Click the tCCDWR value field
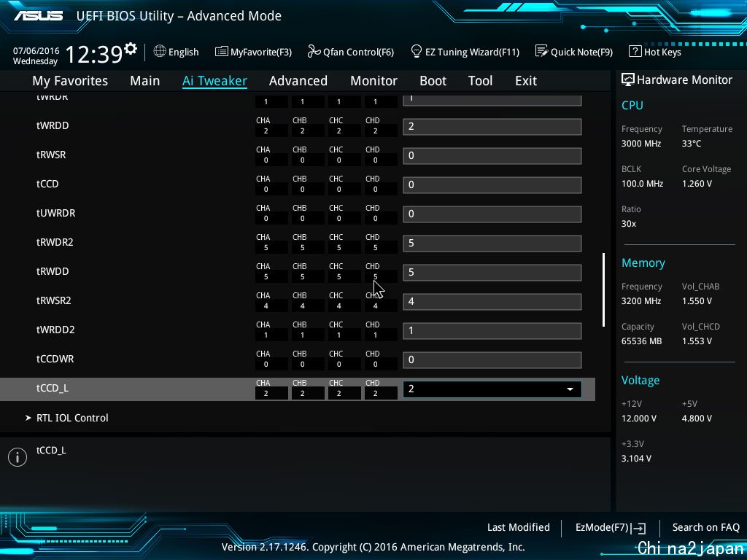 (492, 360)
